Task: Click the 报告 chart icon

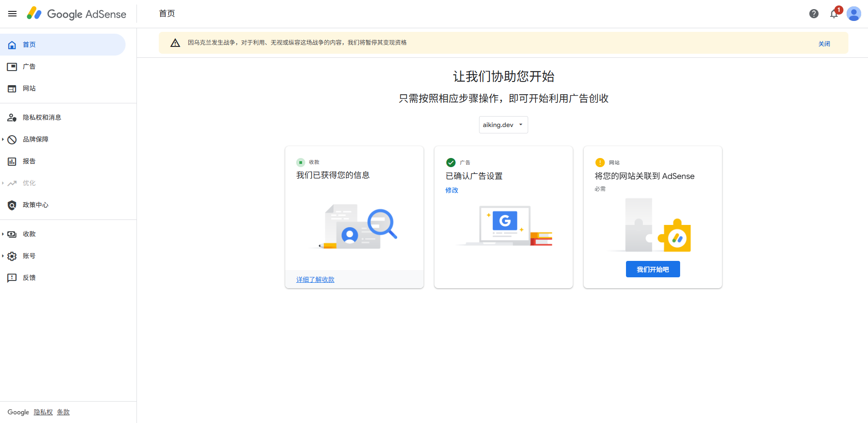Action: 12,161
